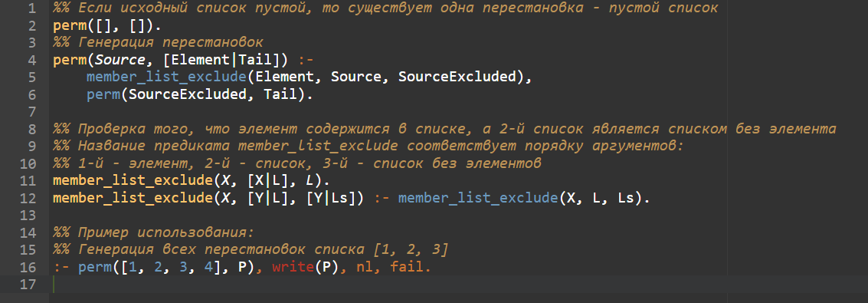Click line number 17 in the gutter
Image resolution: width=868 pixels, height=303 pixels.
(28, 284)
